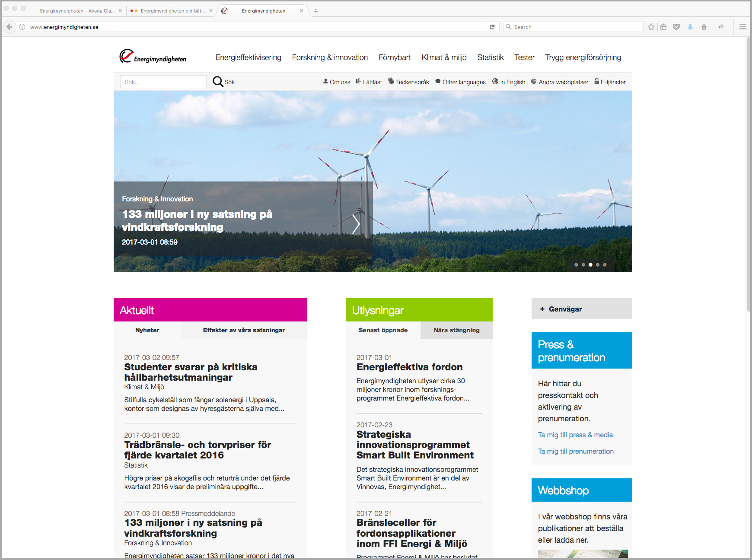This screenshot has width=752, height=560.
Task: Show bookmarks list icon in toolbar
Action: 663,27
